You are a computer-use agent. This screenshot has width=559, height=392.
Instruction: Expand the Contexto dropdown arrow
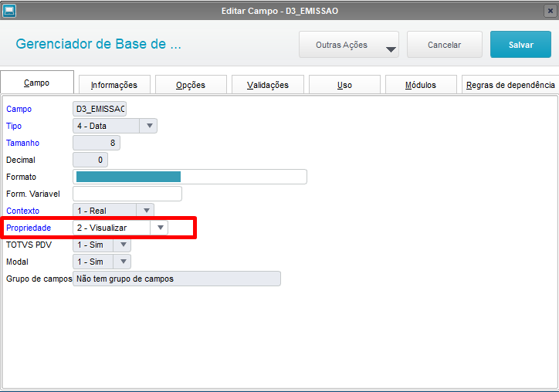coord(146,210)
